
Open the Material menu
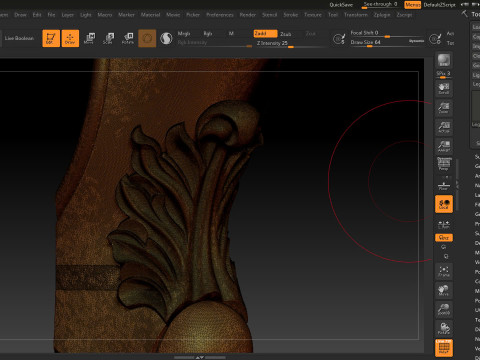[x=150, y=15]
